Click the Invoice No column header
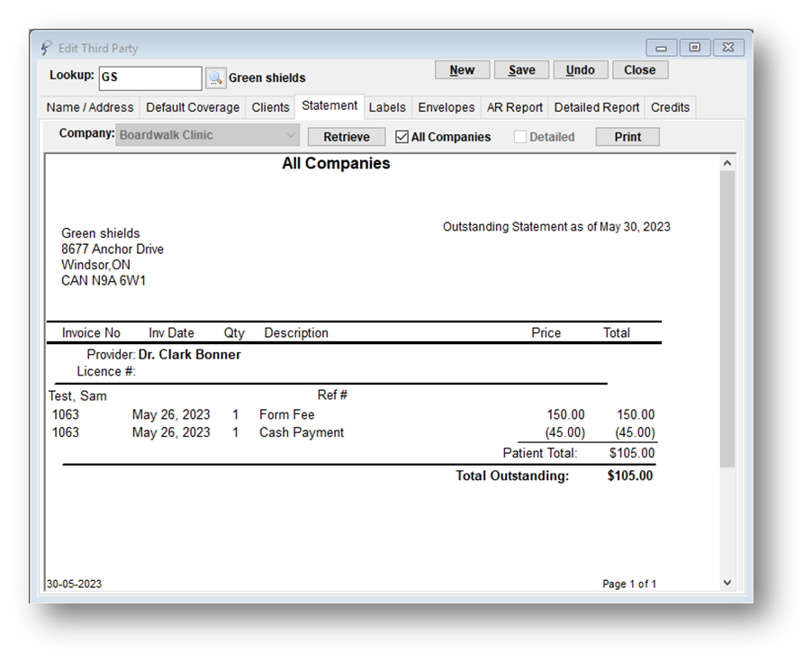Image resolution: width=812 pixels, height=662 pixels. click(91, 332)
